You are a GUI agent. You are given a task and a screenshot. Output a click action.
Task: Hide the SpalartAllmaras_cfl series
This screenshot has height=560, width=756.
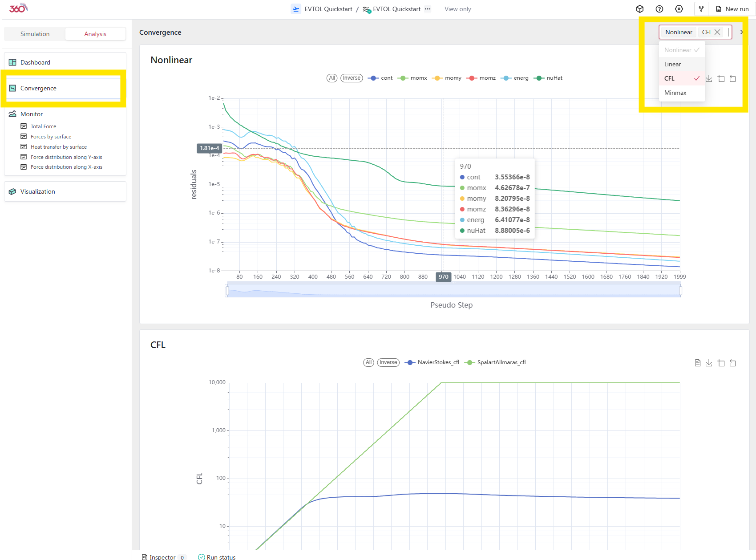click(x=496, y=362)
